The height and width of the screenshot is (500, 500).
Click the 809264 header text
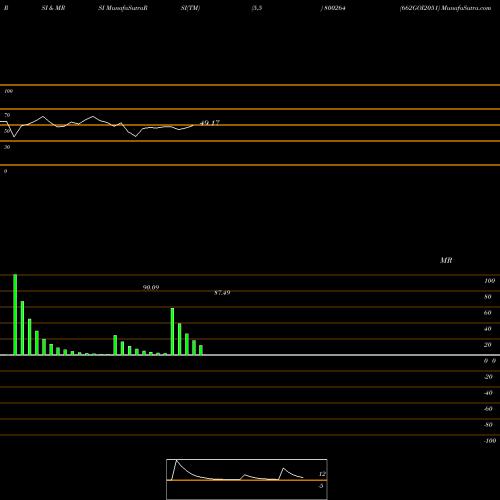(x=335, y=8)
